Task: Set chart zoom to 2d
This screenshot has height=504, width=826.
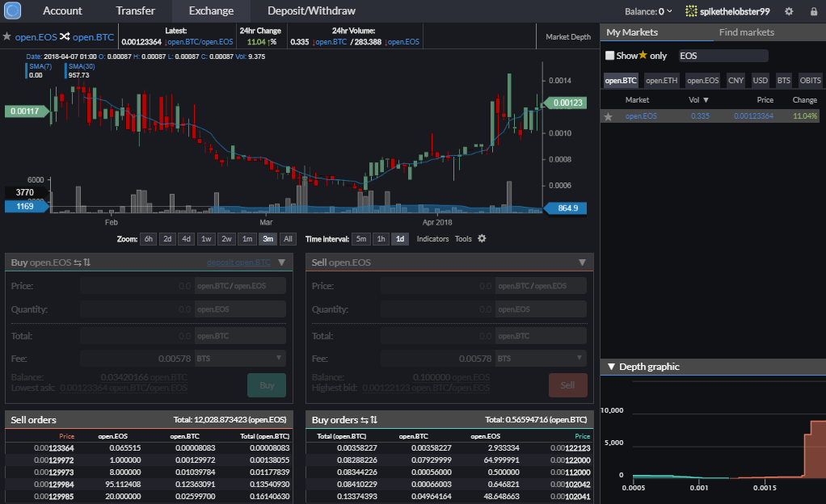Action: pos(167,239)
